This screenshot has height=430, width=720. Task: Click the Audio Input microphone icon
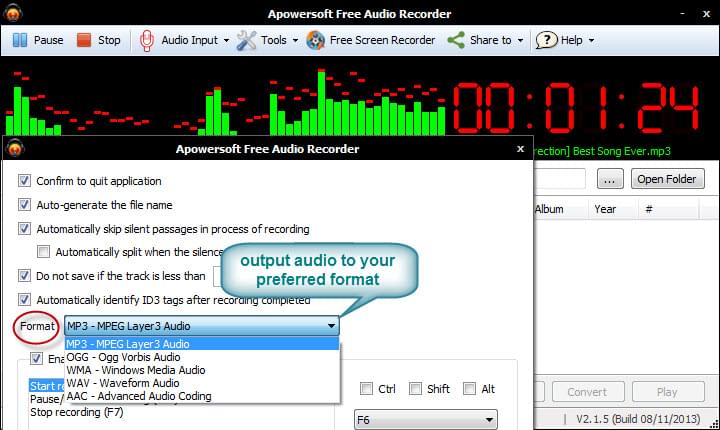tap(147, 40)
